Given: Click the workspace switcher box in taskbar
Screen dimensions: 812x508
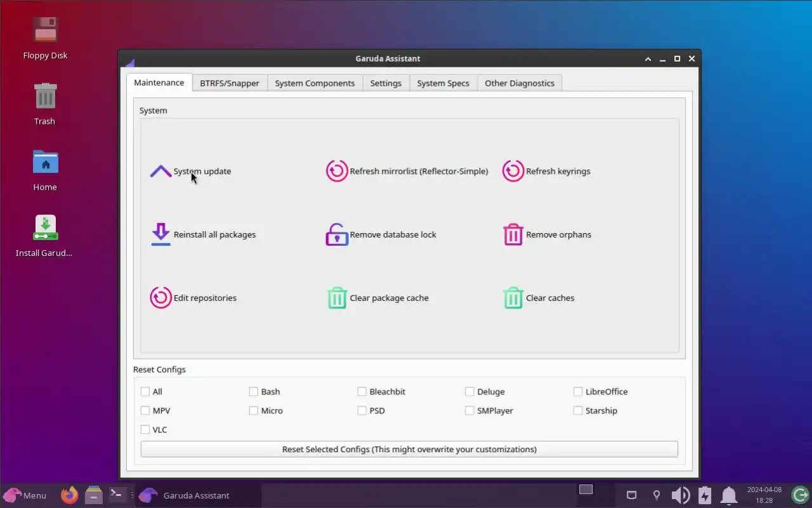Looking at the screenshot, I should click(586, 490).
